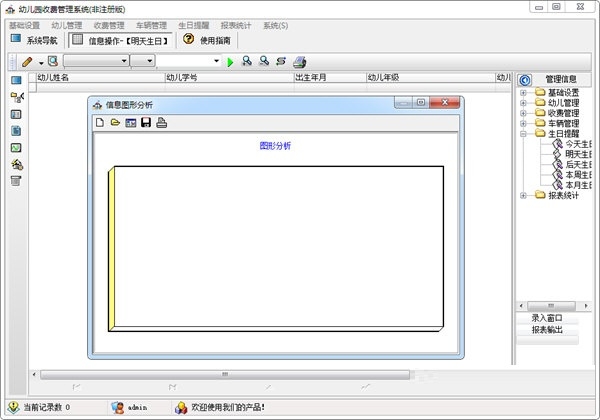Expand the 基础设置 tree folder
600x420 pixels.
[x=523, y=93]
